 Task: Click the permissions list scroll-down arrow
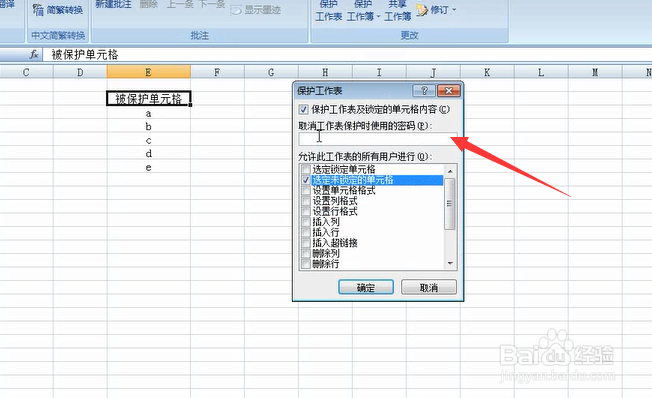pos(450,263)
